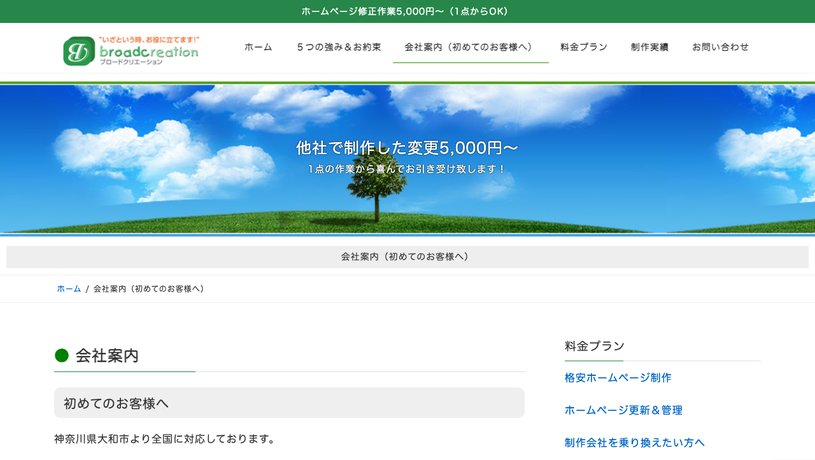Open the 料金プラン navigation item
The image size is (815, 460).
[x=584, y=47]
